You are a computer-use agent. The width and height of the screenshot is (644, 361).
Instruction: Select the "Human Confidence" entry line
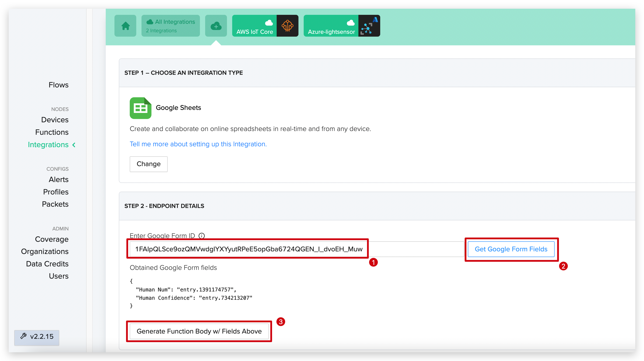pyautogui.click(x=194, y=298)
